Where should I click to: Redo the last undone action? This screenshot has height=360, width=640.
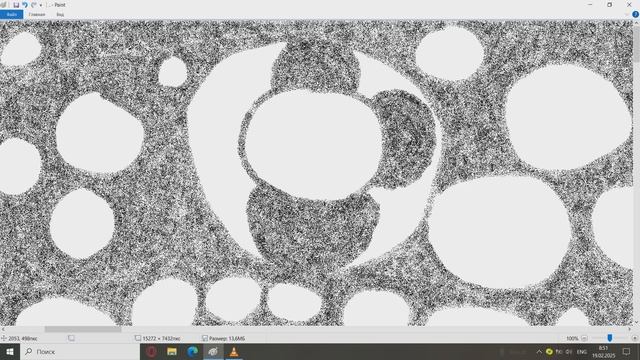click(34, 5)
